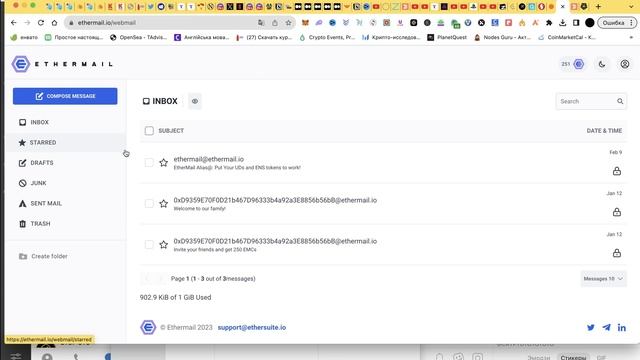Click lock icon on Feb 9 message
Viewport: 640px width, 360px height.
(617, 171)
